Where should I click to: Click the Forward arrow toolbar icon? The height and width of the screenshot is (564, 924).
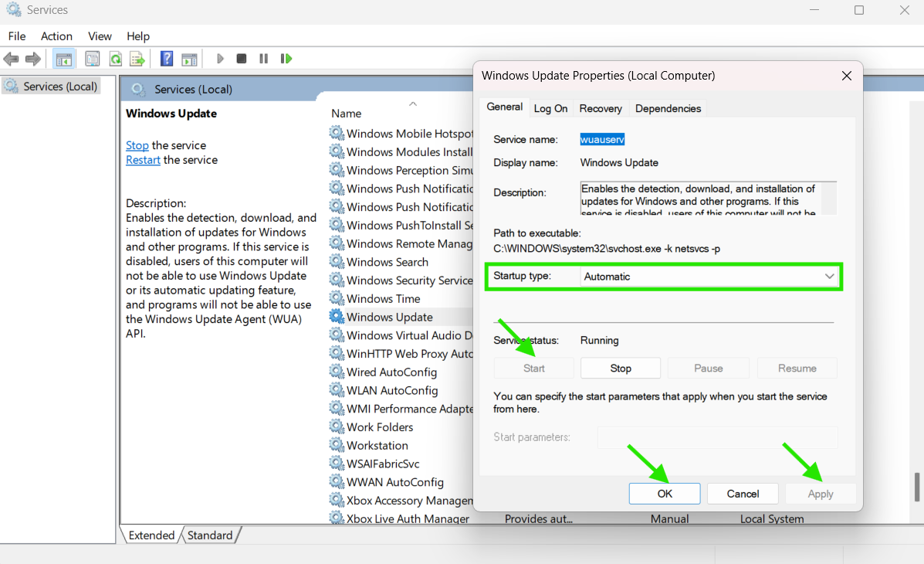coord(33,59)
